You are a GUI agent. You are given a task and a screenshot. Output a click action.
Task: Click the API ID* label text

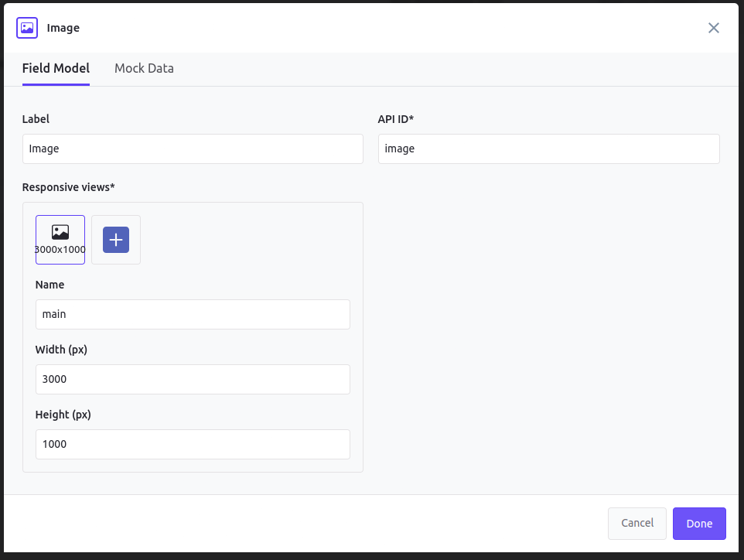pyautogui.click(x=396, y=119)
